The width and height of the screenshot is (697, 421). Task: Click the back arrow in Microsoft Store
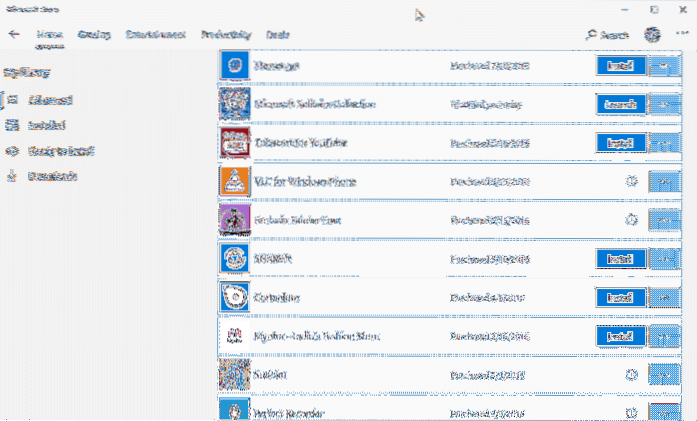(14, 34)
